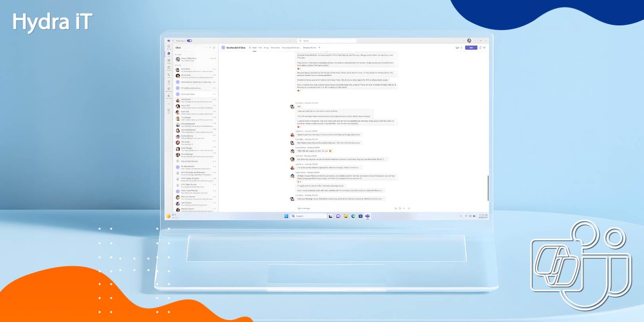This screenshot has height=322, width=644.
Task: Open the Activity bell in Teams rail
Action: 169,47
